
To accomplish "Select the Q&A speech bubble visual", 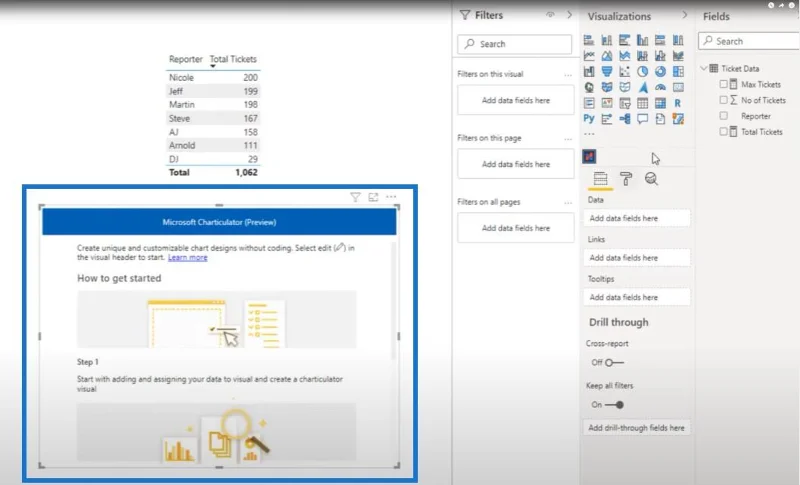I will [x=642, y=119].
